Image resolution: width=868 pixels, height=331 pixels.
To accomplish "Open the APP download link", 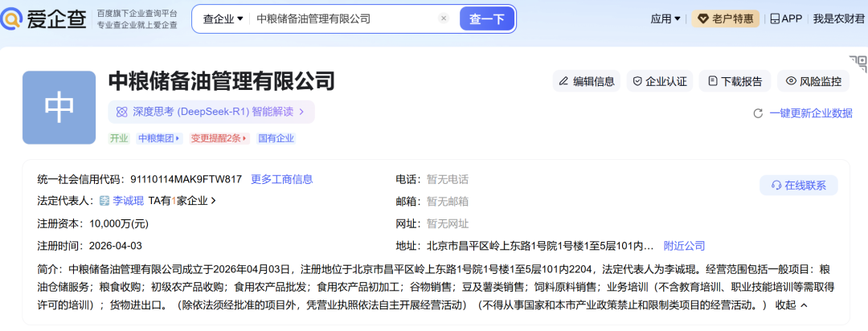I will click(x=786, y=18).
